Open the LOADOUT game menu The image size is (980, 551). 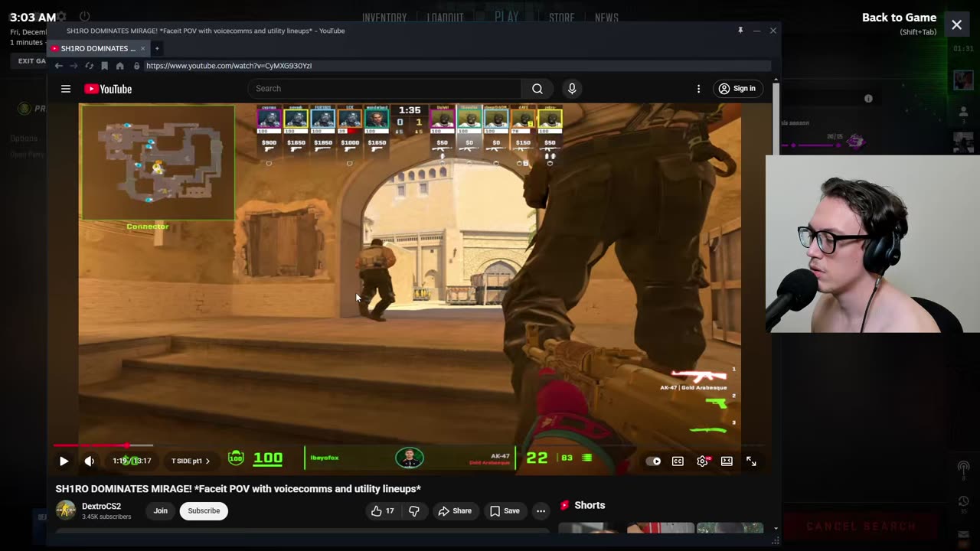click(445, 18)
